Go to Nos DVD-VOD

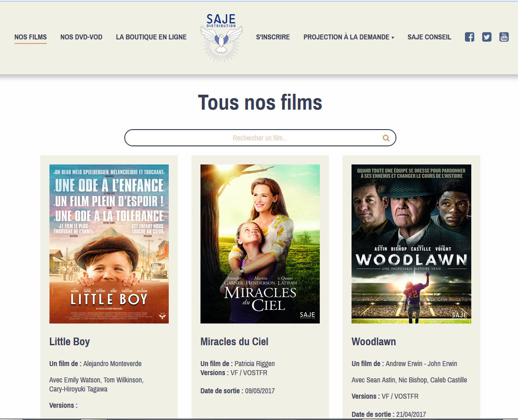81,37
